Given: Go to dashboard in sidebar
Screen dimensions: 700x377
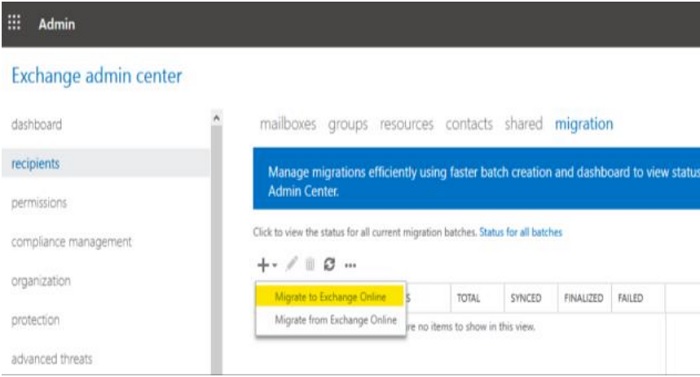Looking at the screenshot, I should 37,124.
